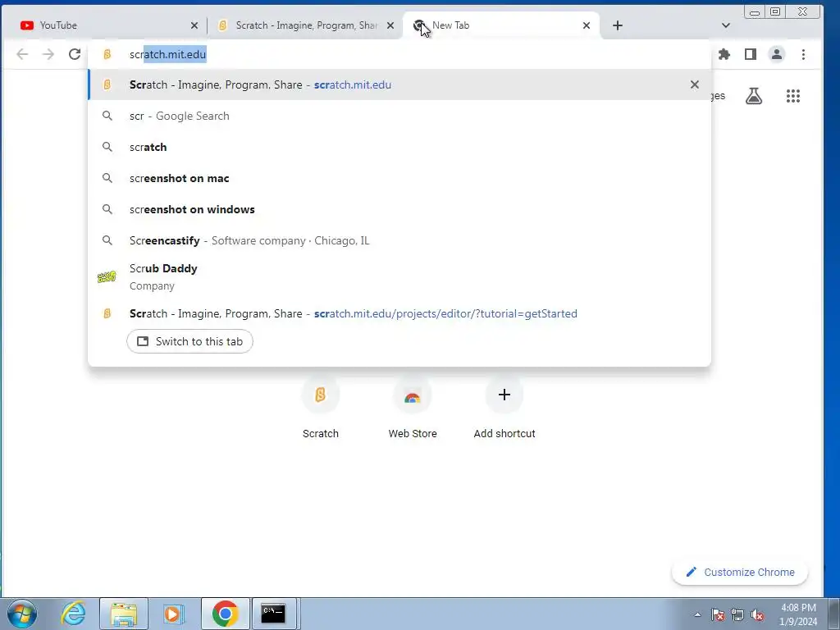Click the Action Center flag icon
840x630 pixels.
tap(718, 614)
